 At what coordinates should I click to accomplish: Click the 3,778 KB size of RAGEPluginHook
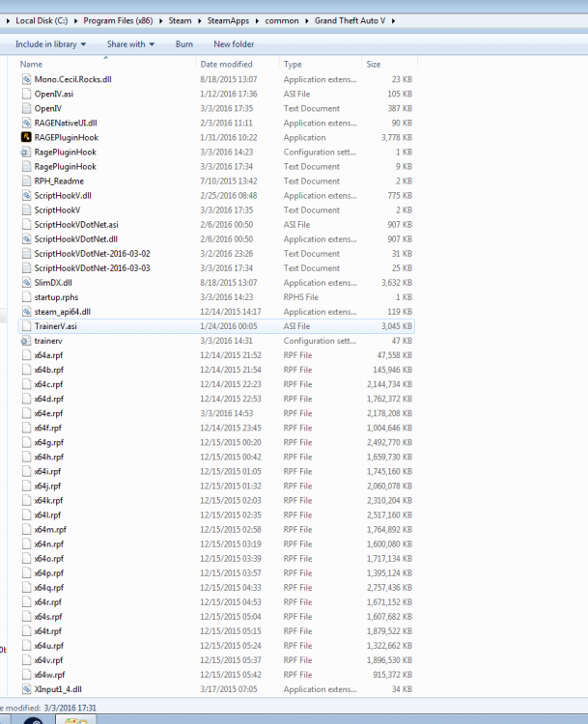point(396,138)
